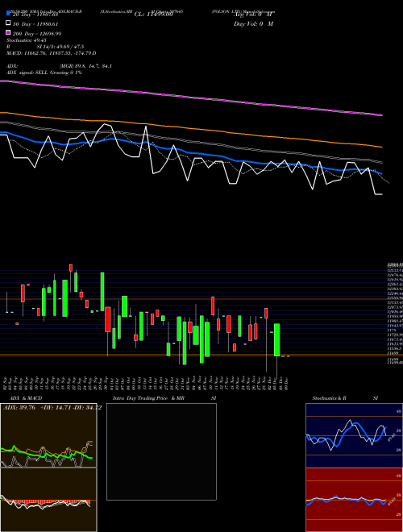Click the 'Intra Day Trading Price & MR' title
Image resolution: width=403 pixels, height=532 pixels.
tap(148, 398)
